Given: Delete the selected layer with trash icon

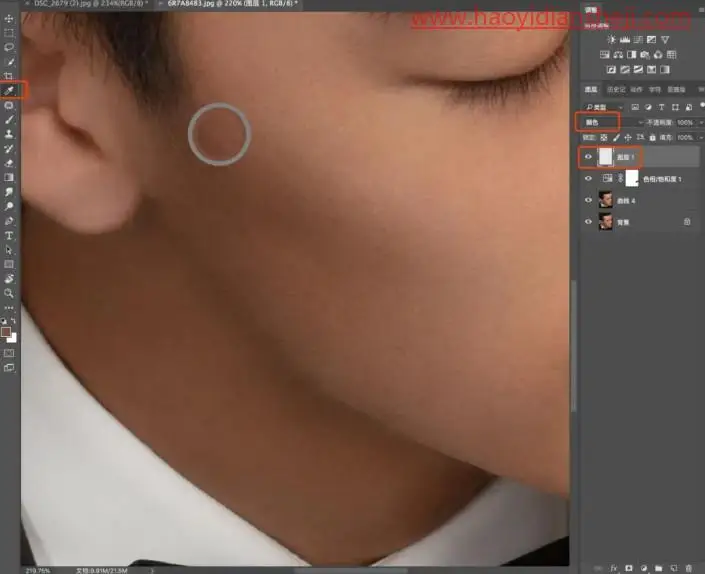Looking at the screenshot, I should pos(688,568).
